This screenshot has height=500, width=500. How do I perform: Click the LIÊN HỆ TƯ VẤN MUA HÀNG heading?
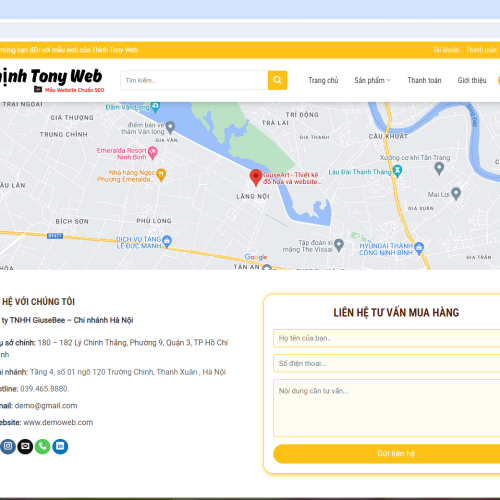point(396,313)
